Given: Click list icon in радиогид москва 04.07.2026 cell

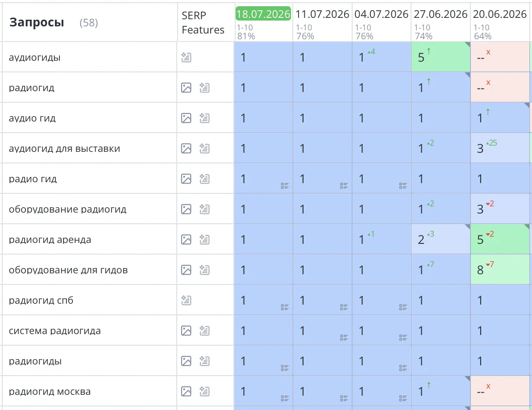Looking at the screenshot, I should (x=403, y=398).
